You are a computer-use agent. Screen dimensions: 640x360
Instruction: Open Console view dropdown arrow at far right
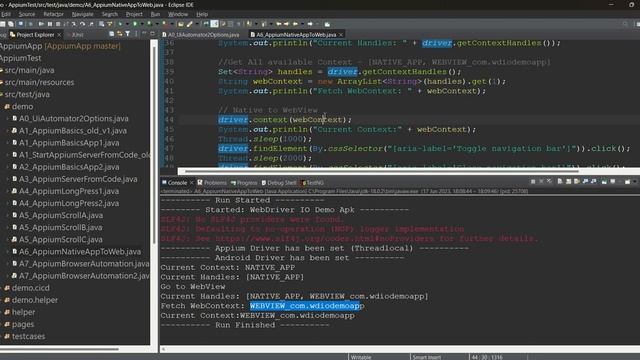pyautogui.click(x=635, y=182)
